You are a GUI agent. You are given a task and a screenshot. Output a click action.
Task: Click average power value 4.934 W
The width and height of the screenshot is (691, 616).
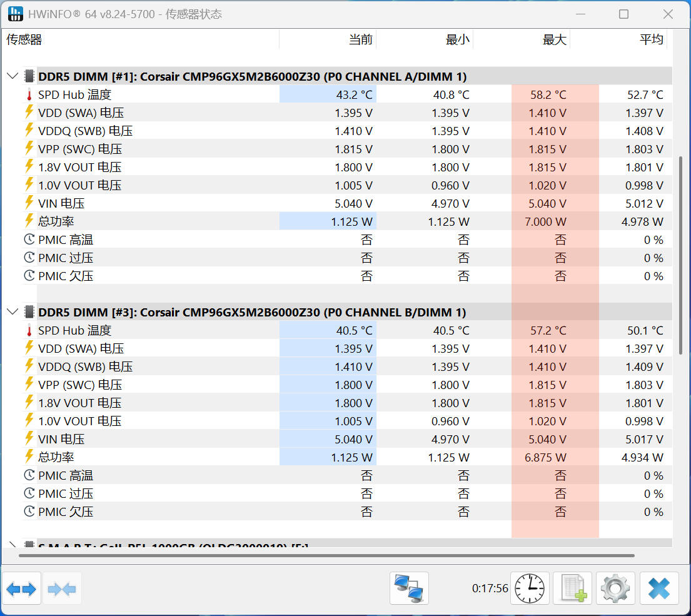[642, 457]
